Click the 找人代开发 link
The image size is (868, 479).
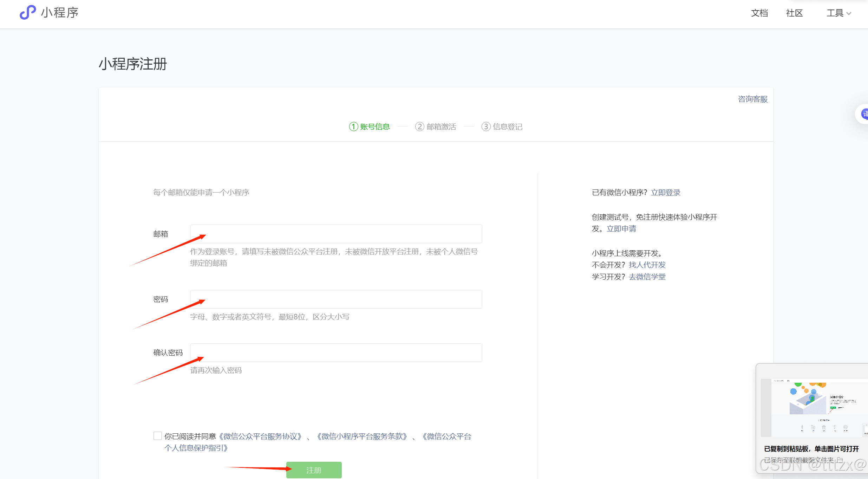pos(647,265)
